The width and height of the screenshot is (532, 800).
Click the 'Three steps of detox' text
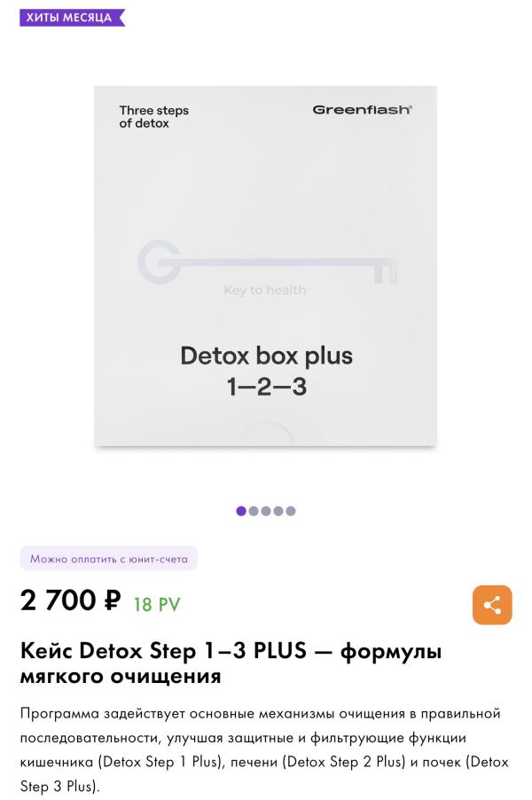tap(153, 117)
